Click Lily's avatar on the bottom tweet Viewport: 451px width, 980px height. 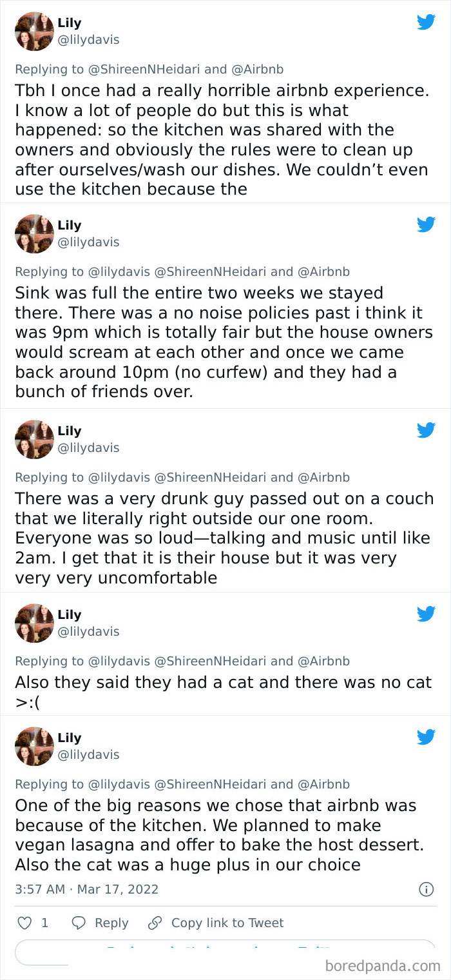pyautogui.click(x=34, y=746)
